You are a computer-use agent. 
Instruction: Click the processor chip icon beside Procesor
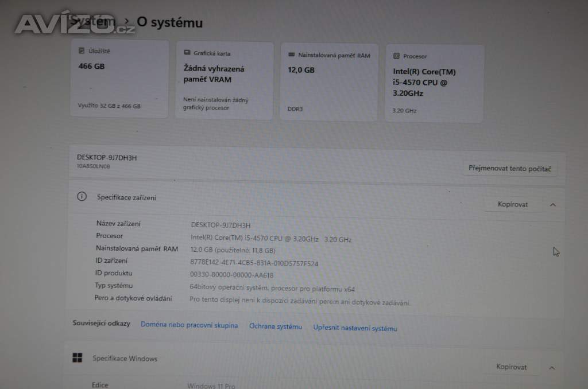tap(396, 56)
